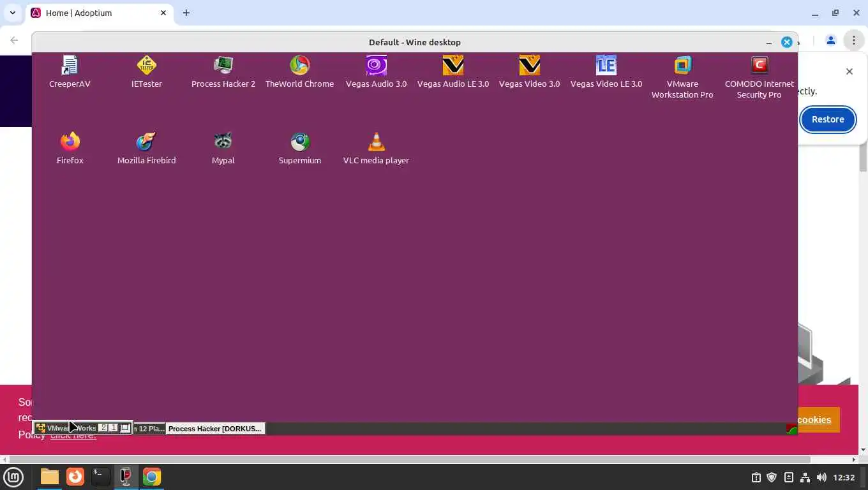The height and width of the screenshot is (490, 868).
Task: Click the Restore button in Chrome popup
Action: click(x=828, y=119)
